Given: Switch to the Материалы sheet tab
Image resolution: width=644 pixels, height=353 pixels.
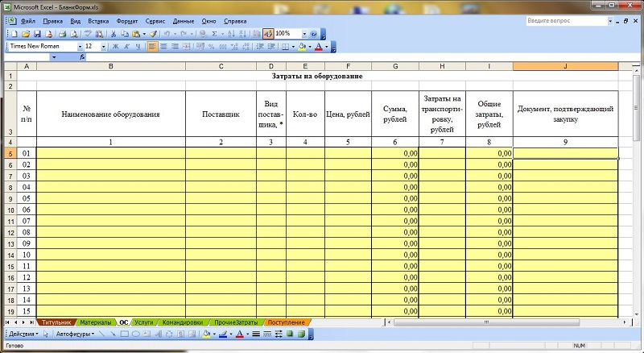Looking at the screenshot, I should point(96,322).
